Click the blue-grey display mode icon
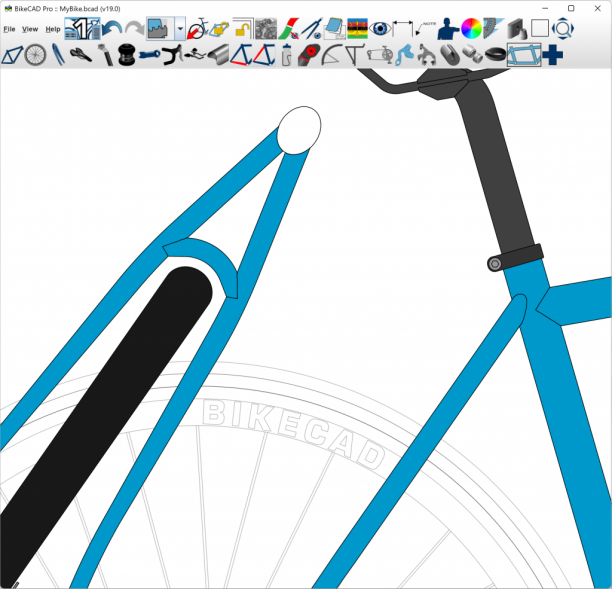Viewport: 612px width, 589px height. click(x=160, y=28)
